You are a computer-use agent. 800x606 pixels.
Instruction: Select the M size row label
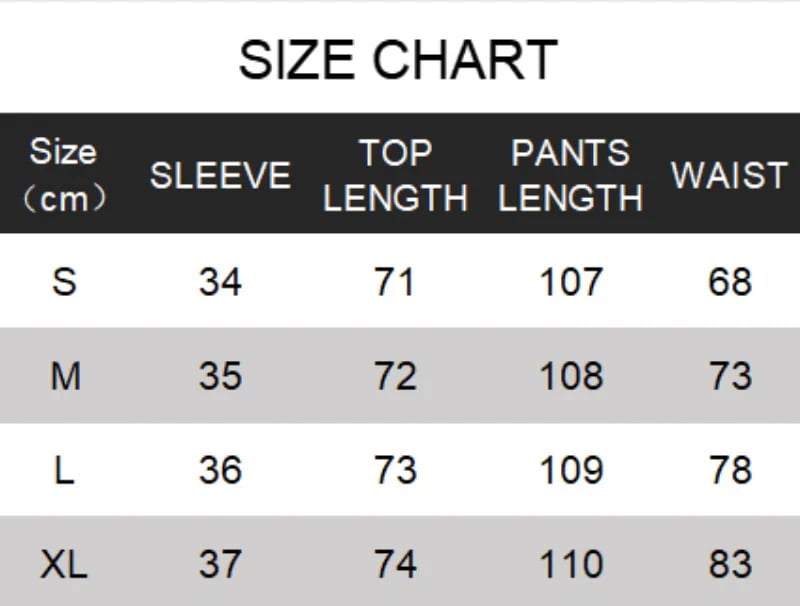66,376
